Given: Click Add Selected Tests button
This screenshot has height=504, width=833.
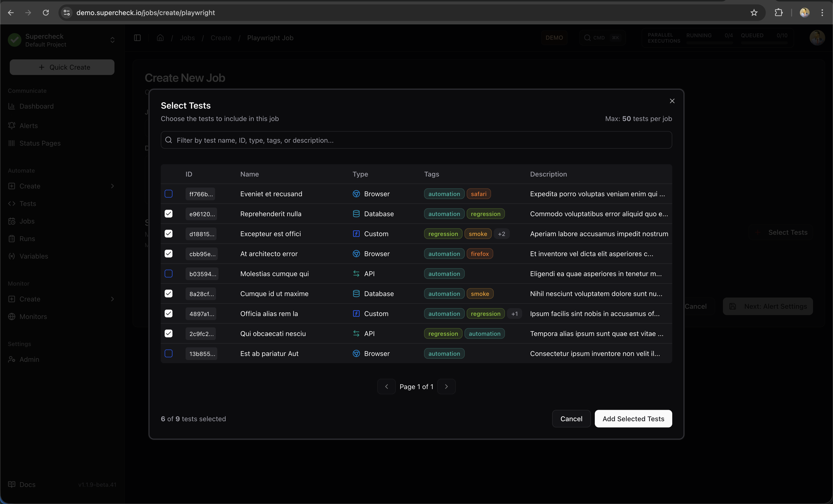Looking at the screenshot, I should tap(633, 419).
